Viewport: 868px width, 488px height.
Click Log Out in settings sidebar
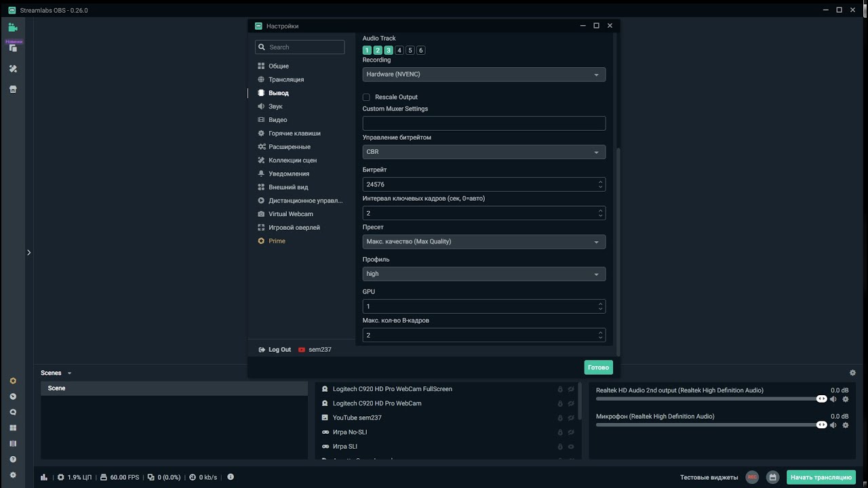275,350
